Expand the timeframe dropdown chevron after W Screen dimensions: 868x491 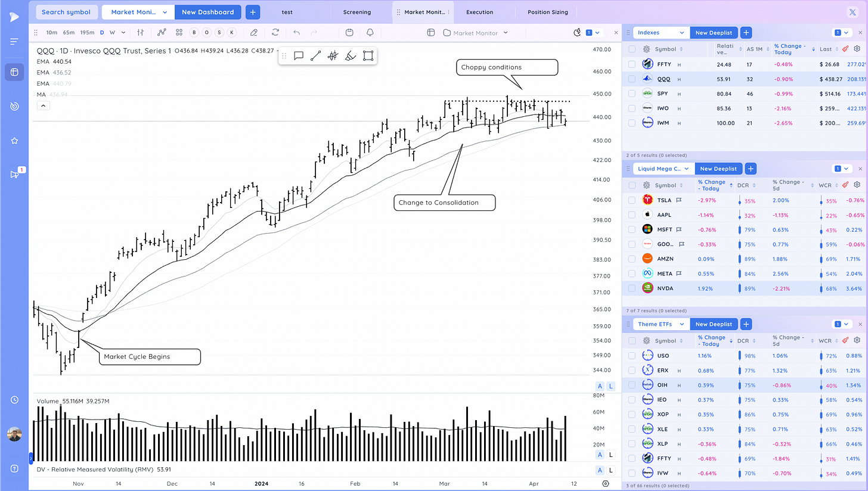tap(123, 32)
